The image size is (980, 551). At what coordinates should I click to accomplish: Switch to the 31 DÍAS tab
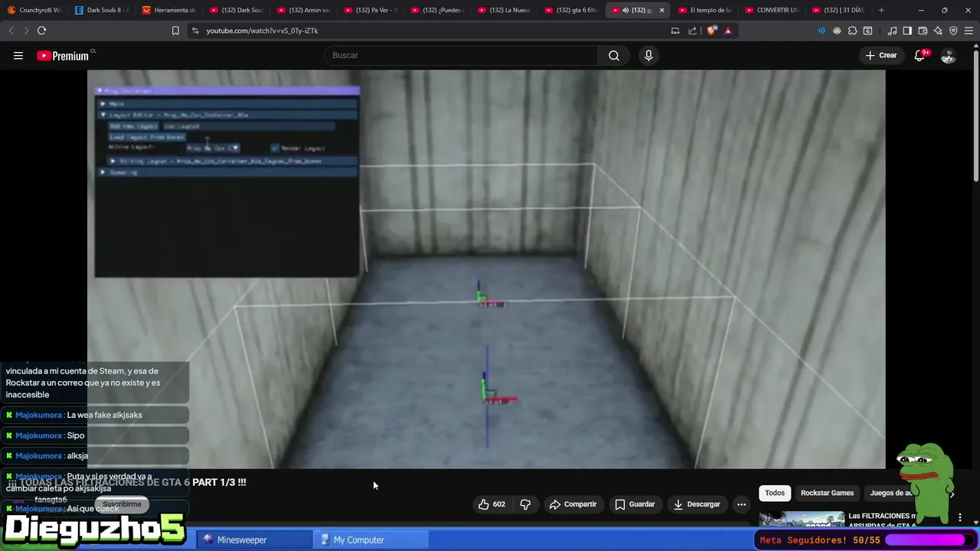pyautogui.click(x=840, y=10)
